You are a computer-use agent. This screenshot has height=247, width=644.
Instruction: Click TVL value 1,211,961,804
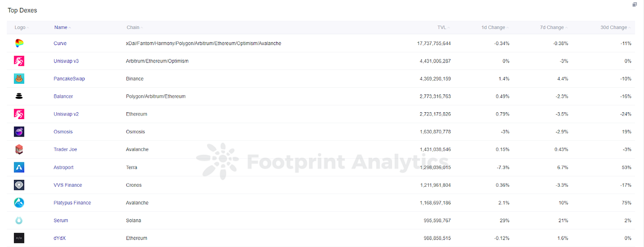(435, 185)
